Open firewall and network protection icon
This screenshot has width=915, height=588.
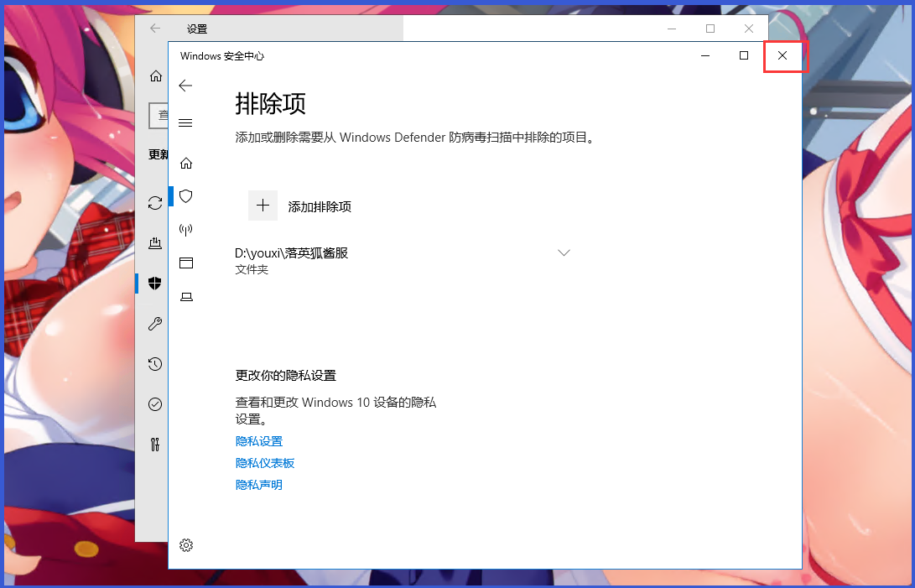185,229
